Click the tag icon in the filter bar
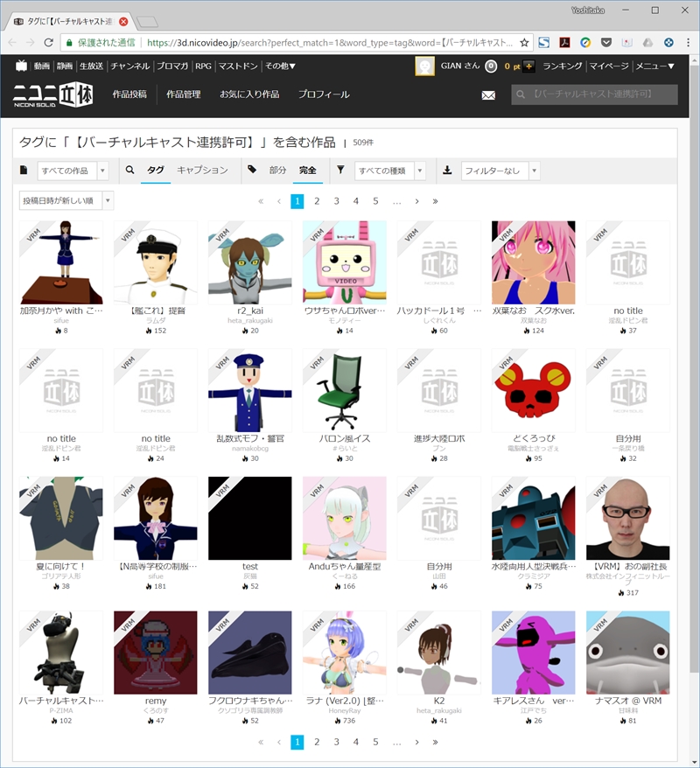The width and height of the screenshot is (700, 768). tap(252, 170)
